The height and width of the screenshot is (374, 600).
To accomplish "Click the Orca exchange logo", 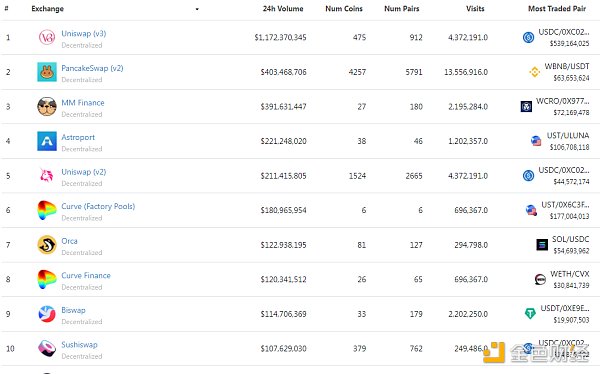I will click(47, 245).
